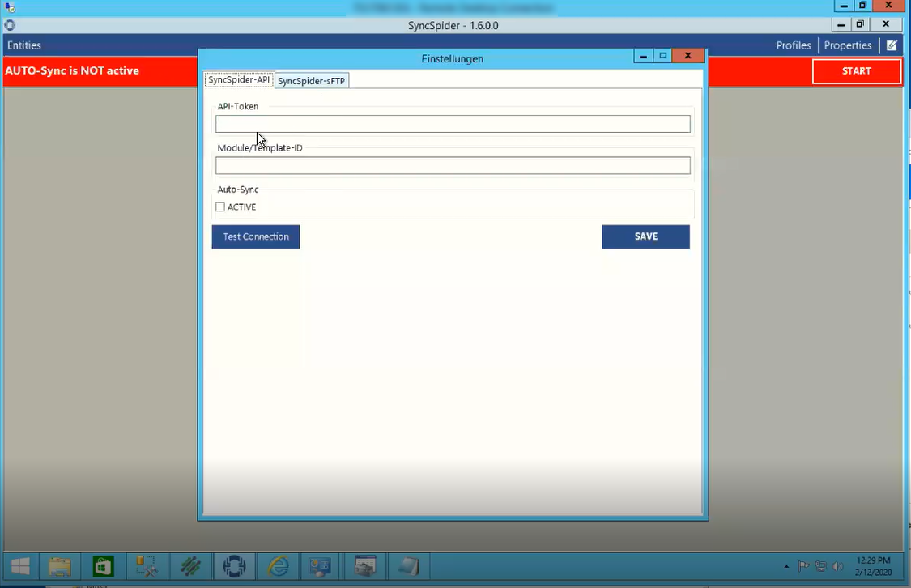Image resolution: width=911 pixels, height=588 pixels.
Task: Open the database tools taskbar icon
Action: click(147, 566)
